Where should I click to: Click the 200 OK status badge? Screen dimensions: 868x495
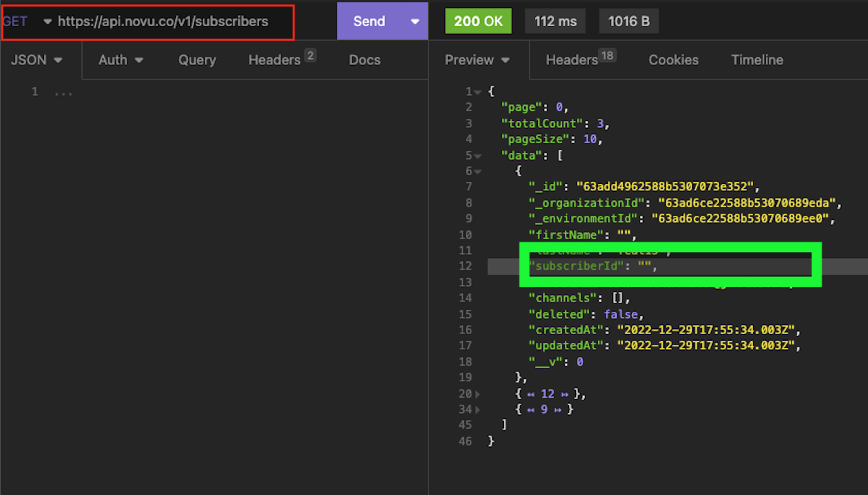(478, 20)
